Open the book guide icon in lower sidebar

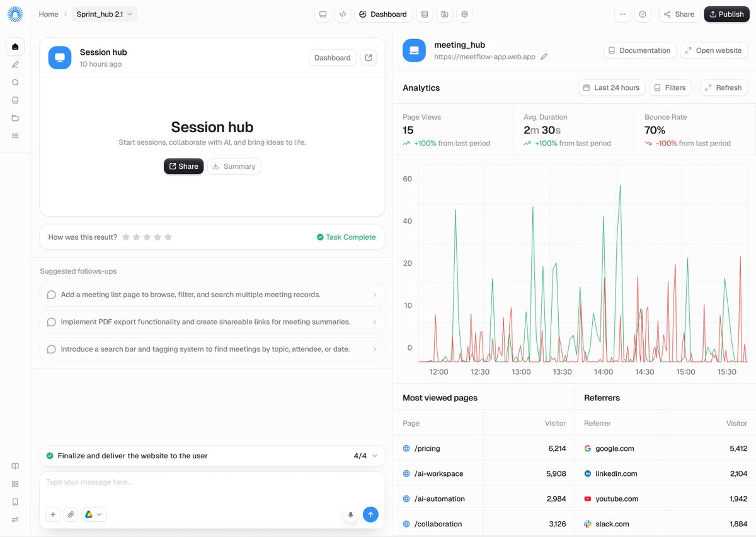pyautogui.click(x=15, y=466)
